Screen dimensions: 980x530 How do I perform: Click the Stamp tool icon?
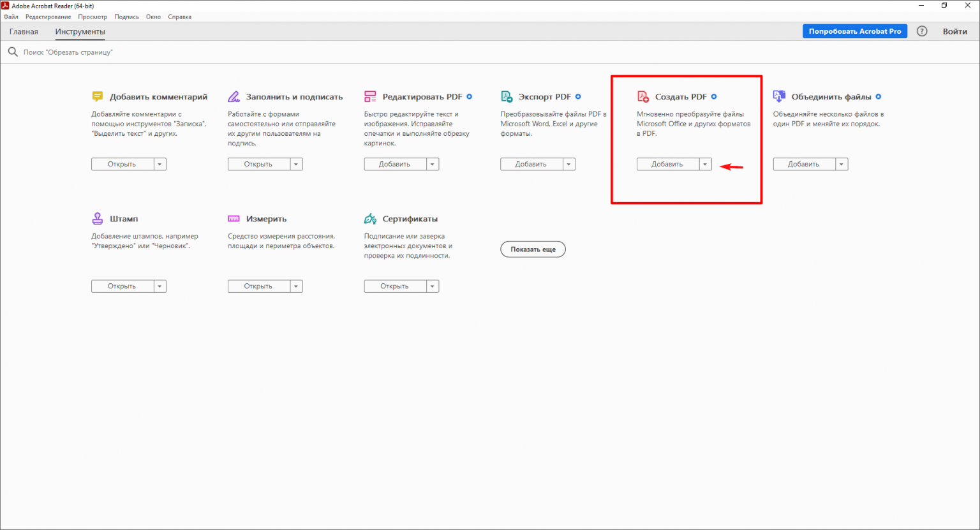coord(98,219)
